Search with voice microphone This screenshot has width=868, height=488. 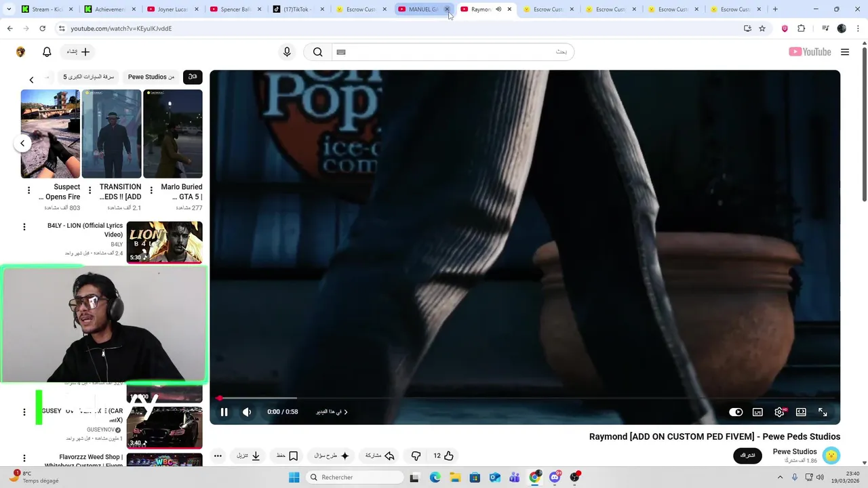click(x=287, y=52)
